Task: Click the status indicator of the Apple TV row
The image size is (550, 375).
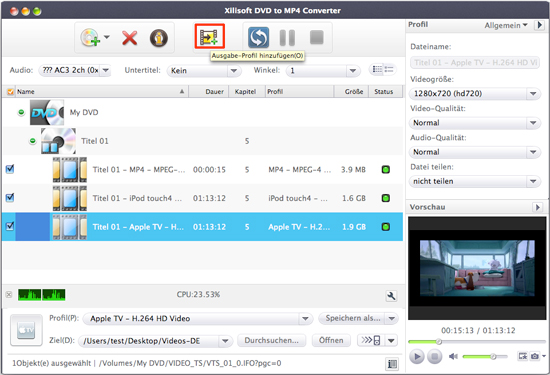Action: coord(385,227)
